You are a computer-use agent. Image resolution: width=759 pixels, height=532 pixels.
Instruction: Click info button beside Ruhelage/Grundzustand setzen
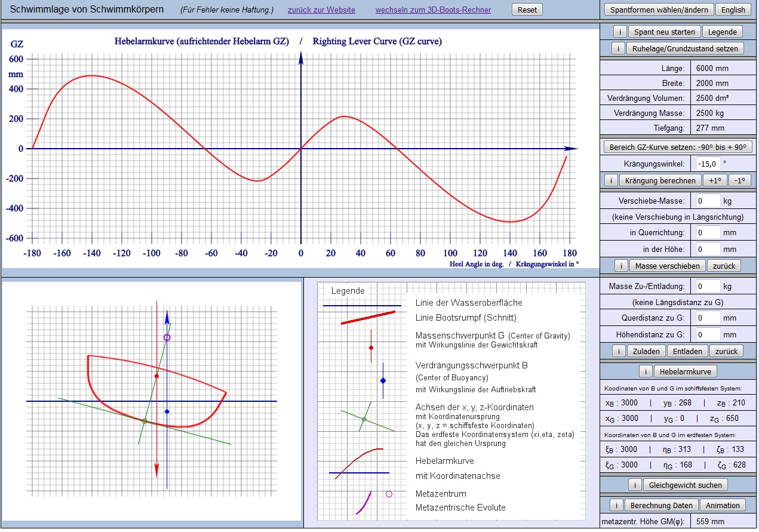click(x=619, y=48)
